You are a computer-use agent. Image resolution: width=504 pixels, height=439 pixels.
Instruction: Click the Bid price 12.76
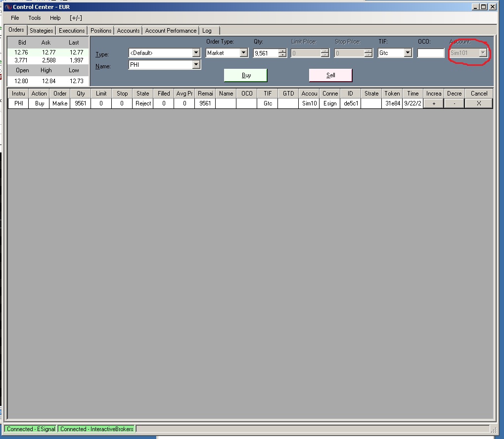(21, 52)
